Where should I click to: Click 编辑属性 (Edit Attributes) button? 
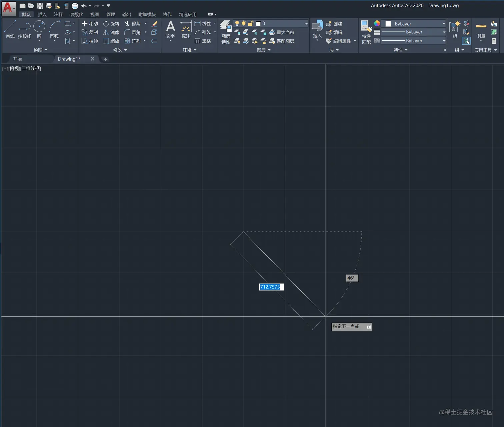[338, 41]
